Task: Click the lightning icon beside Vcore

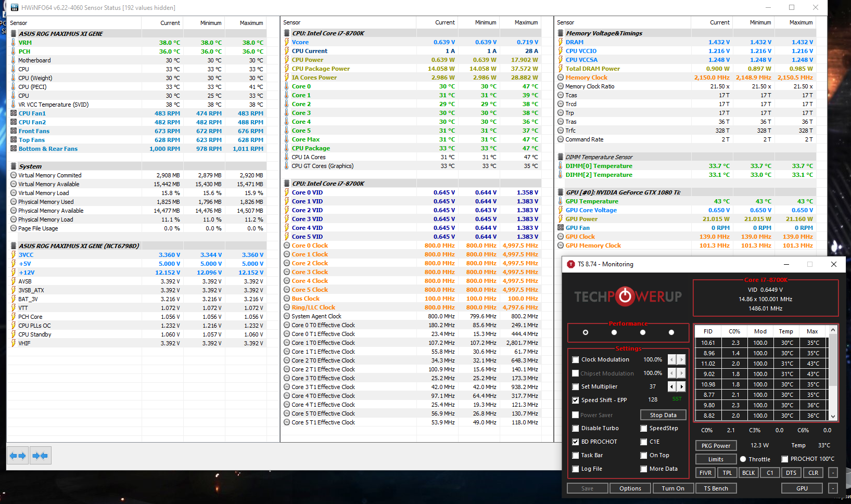Action: 287,42
